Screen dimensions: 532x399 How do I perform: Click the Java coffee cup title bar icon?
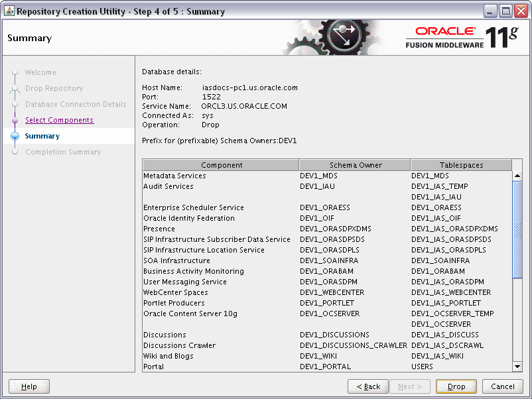tap(9, 10)
